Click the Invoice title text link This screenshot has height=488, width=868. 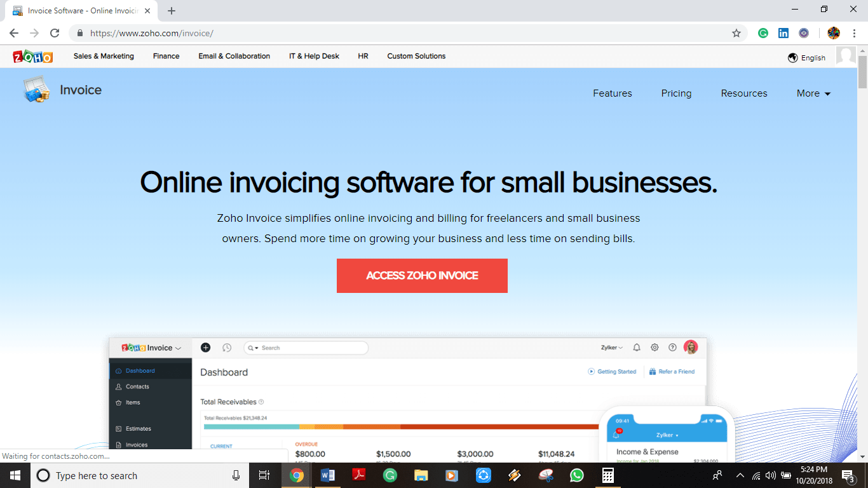pos(81,90)
